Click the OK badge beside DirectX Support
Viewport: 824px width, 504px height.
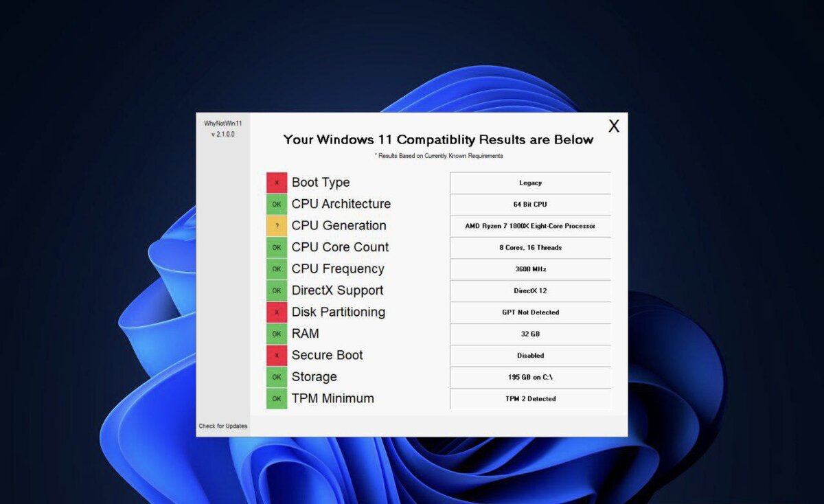tap(277, 290)
